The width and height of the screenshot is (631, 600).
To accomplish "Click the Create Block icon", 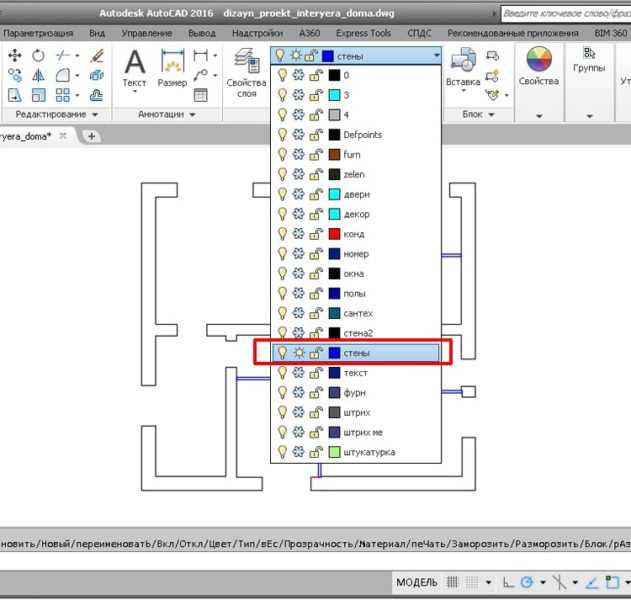I will tap(492, 56).
